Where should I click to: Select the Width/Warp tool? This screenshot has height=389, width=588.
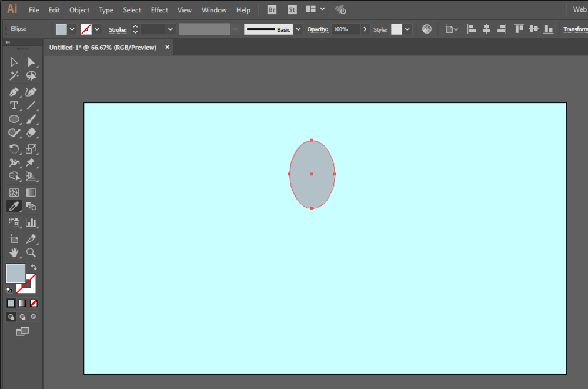pos(14,162)
